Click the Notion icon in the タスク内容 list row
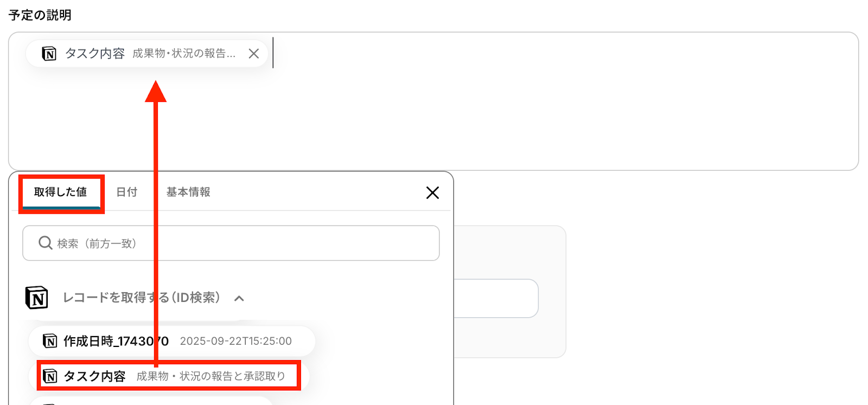This screenshot has height=405, width=868. coord(50,376)
